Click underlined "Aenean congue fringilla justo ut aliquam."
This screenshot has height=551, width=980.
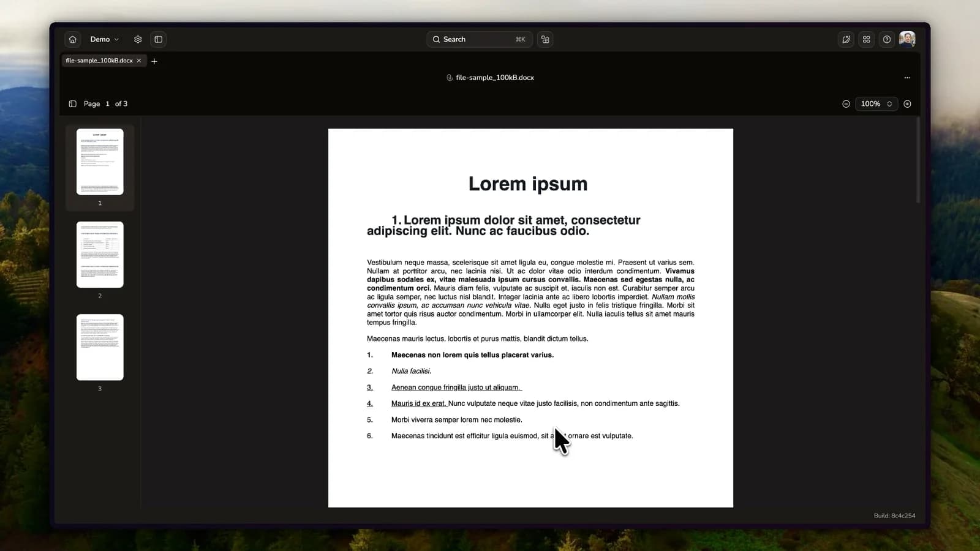click(456, 388)
